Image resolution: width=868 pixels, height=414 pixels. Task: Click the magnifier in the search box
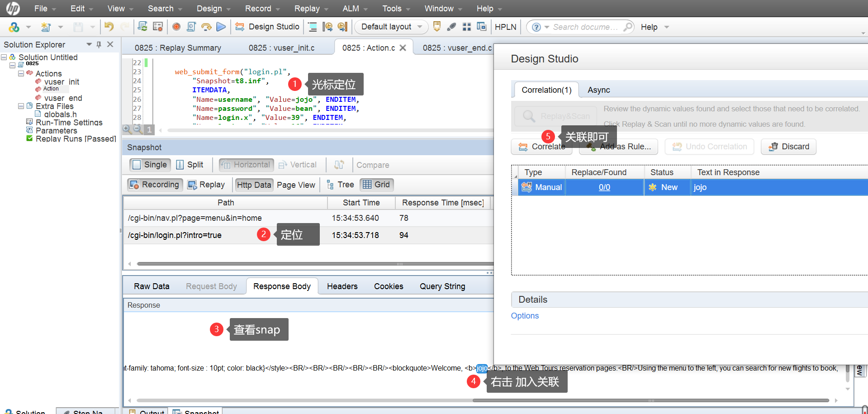point(628,27)
